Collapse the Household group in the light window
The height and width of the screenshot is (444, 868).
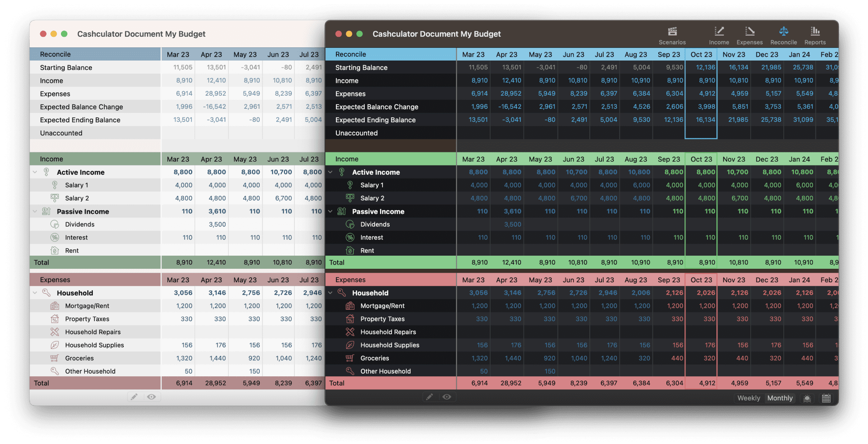click(x=35, y=293)
